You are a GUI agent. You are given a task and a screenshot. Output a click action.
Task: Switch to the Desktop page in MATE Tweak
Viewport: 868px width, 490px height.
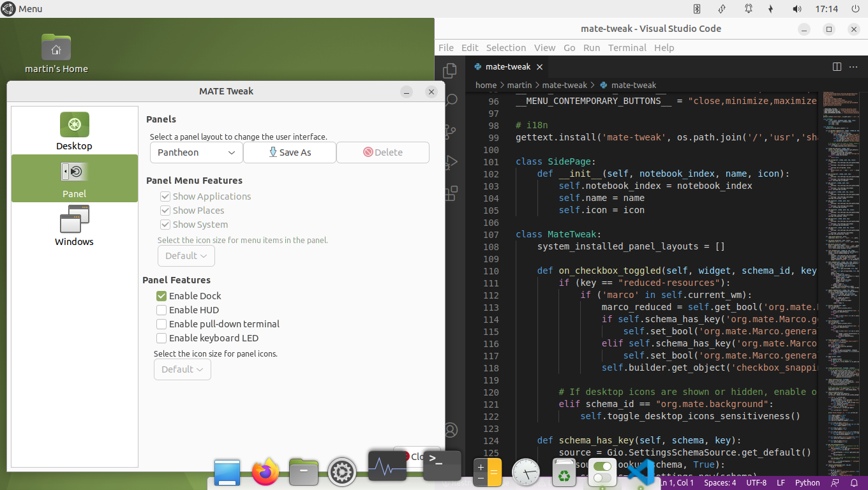tap(75, 131)
